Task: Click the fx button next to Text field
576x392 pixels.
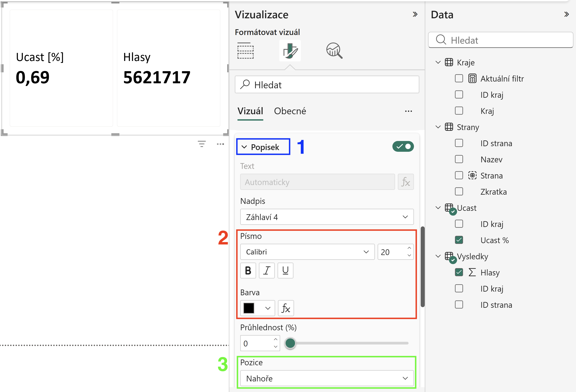Action: pos(406,182)
